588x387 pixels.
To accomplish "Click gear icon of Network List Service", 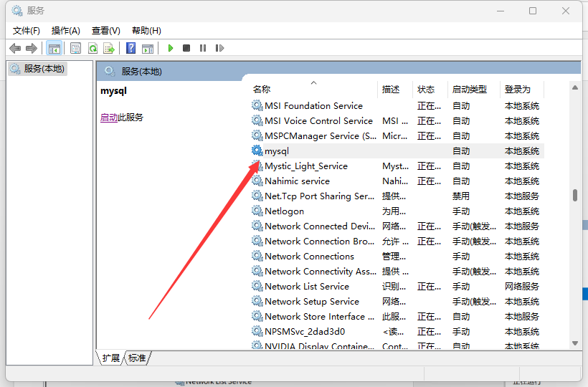I will click(x=257, y=286).
